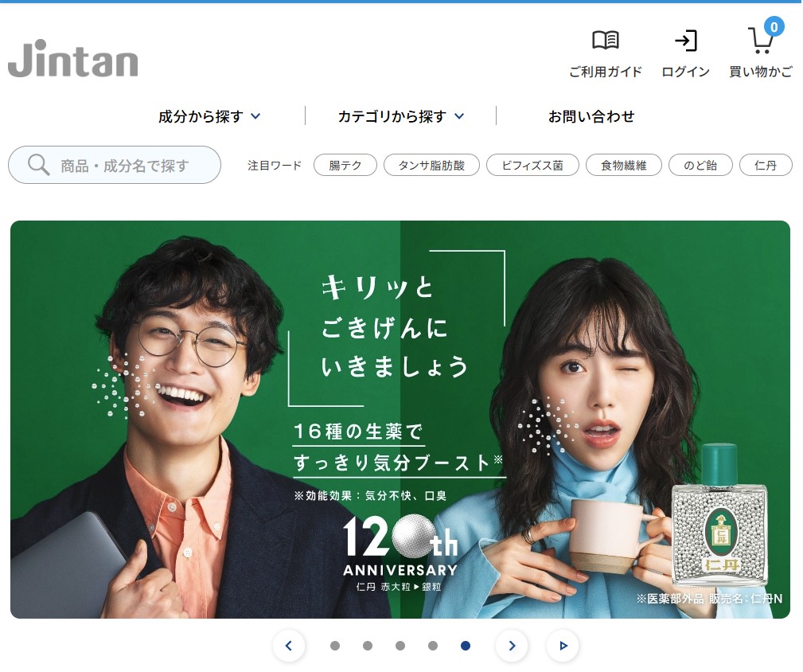Click the タンサ脂肪酸 keyword tag
The image size is (803, 672).
pyautogui.click(x=431, y=165)
